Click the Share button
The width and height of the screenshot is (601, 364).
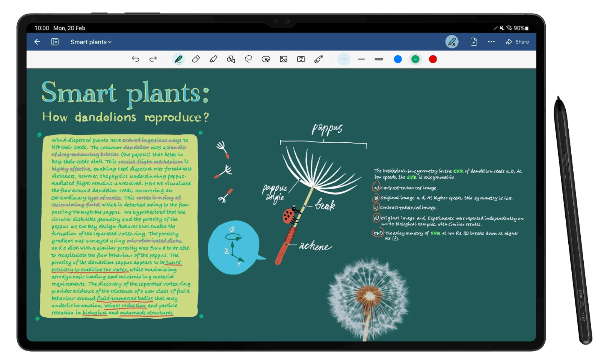[x=517, y=42]
